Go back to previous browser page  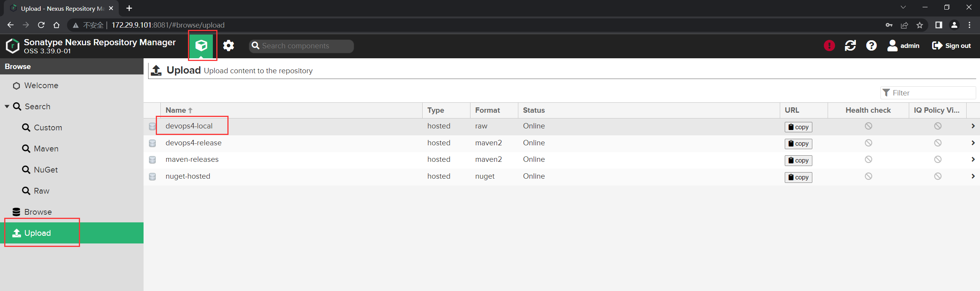pyautogui.click(x=10, y=25)
